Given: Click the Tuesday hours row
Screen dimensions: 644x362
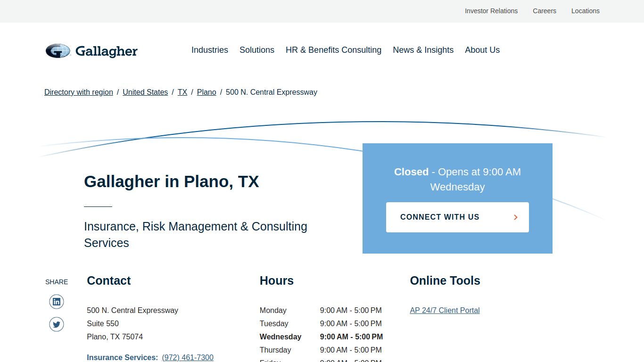Looking at the screenshot, I should [x=321, y=324].
